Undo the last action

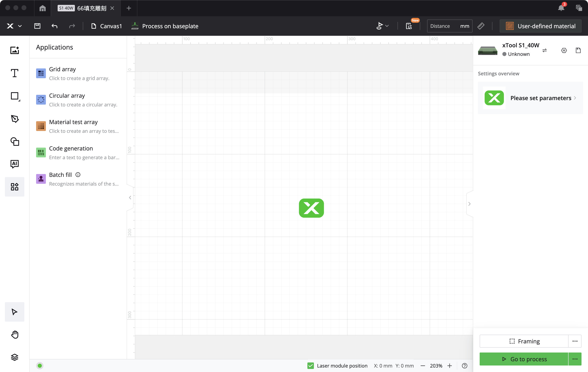tap(54, 26)
